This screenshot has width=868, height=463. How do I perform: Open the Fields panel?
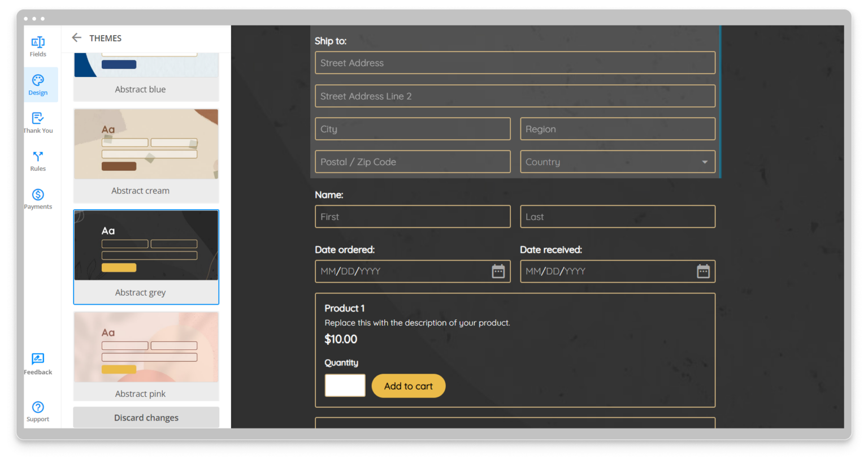[38, 46]
